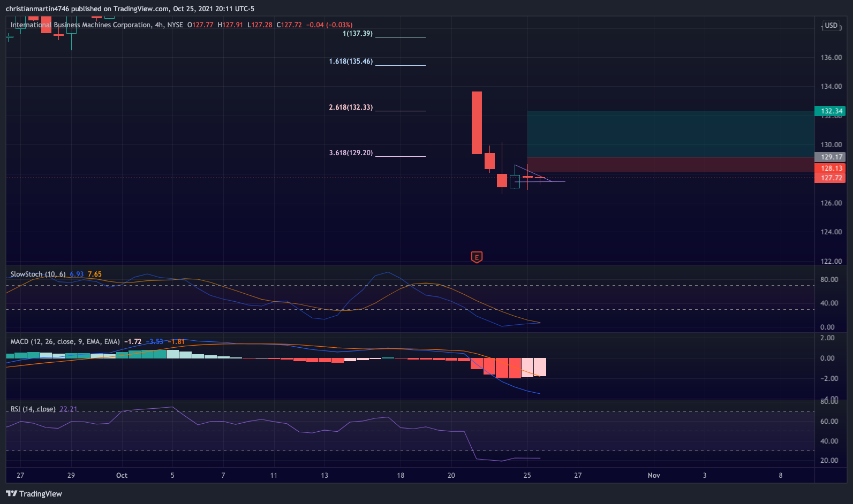Click the '13' date axis label
The height and width of the screenshot is (504, 853).
(x=324, y=475)
